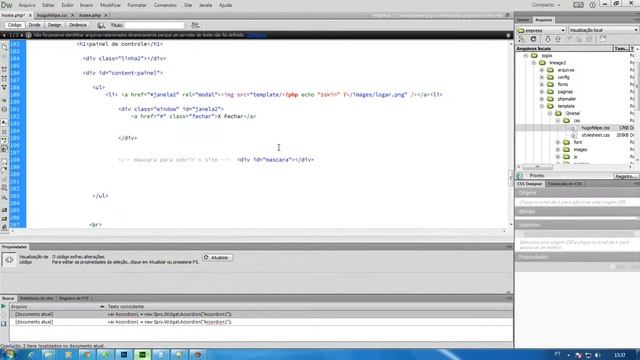Click the get files down-arrow icon

pos(547,39)
